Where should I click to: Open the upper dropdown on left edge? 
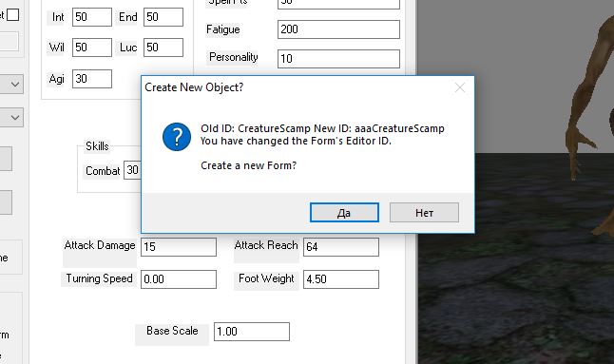tap(11, 85)
